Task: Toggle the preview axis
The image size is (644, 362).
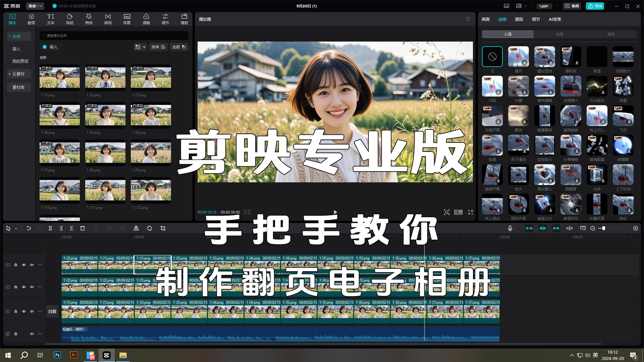Action: 570,228
